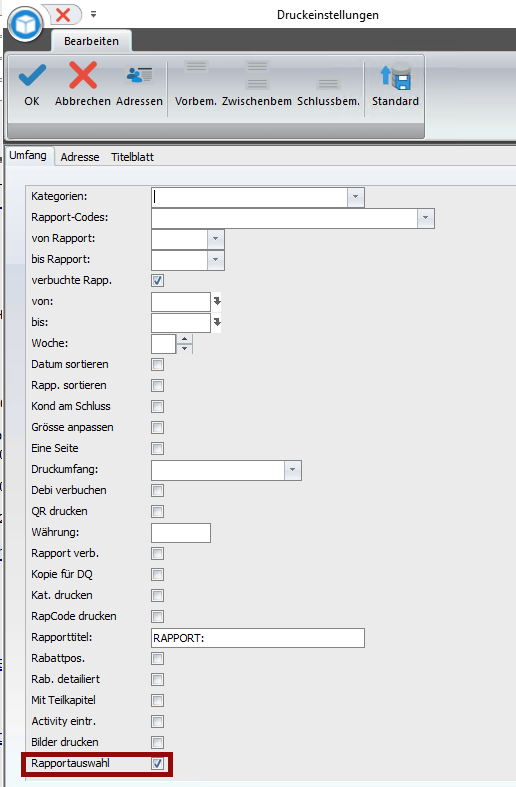Switch to the Adresse tab

(x=80, y=157)
